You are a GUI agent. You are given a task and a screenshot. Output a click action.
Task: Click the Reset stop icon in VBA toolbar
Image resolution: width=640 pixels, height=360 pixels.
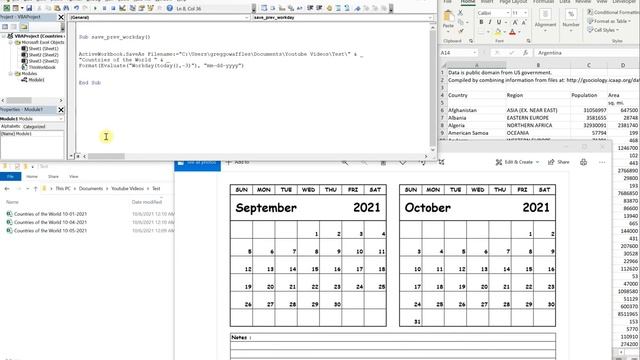point(113,8)
